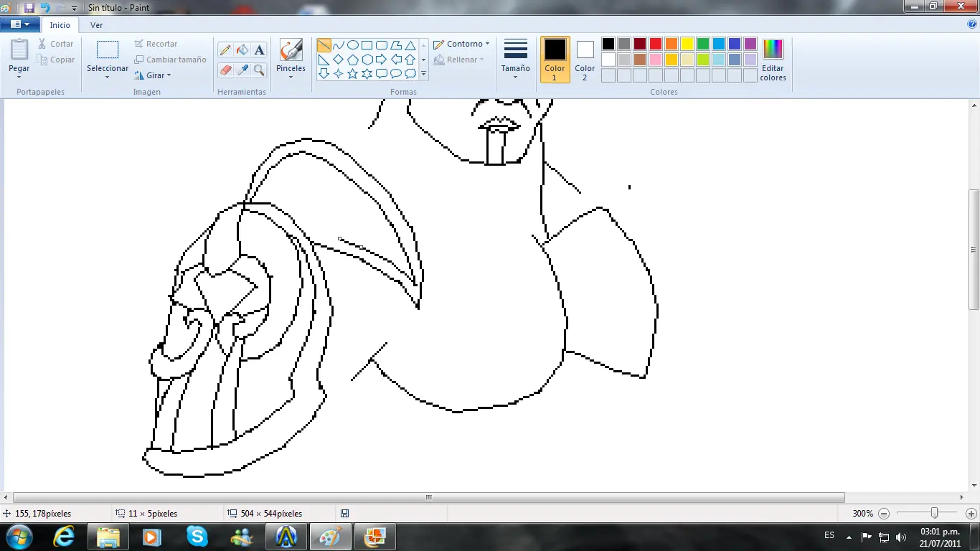The width and height of the screenshot is (980, 551).
Task: Choose the Rounded rectangular callout shape
Action: [382, 73]
